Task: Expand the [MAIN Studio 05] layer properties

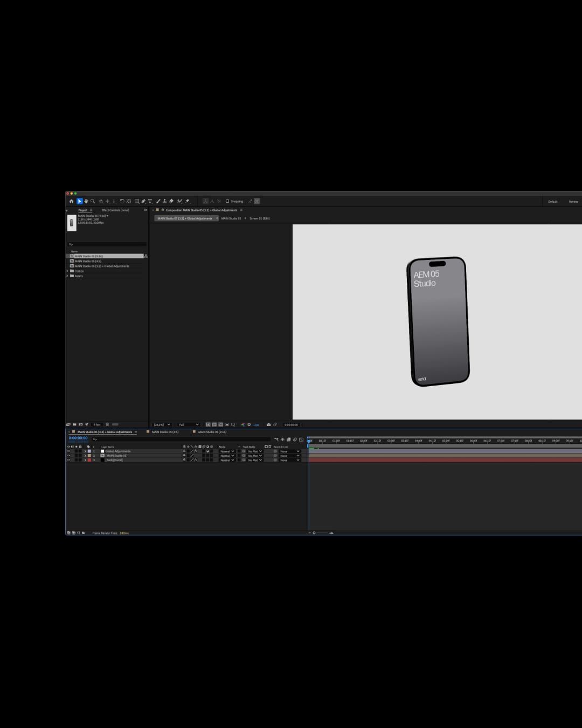Action: [x=85, y=456]
